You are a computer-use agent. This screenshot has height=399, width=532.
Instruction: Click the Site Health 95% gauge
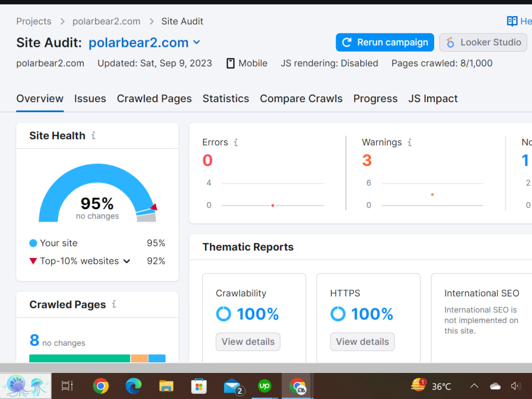pyautogui.click(x=97, y=193)
